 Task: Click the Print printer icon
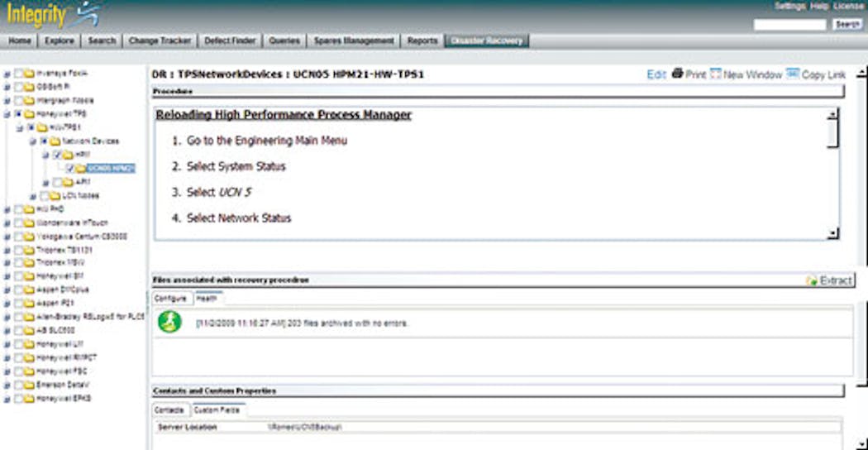(x=678, y=74)
